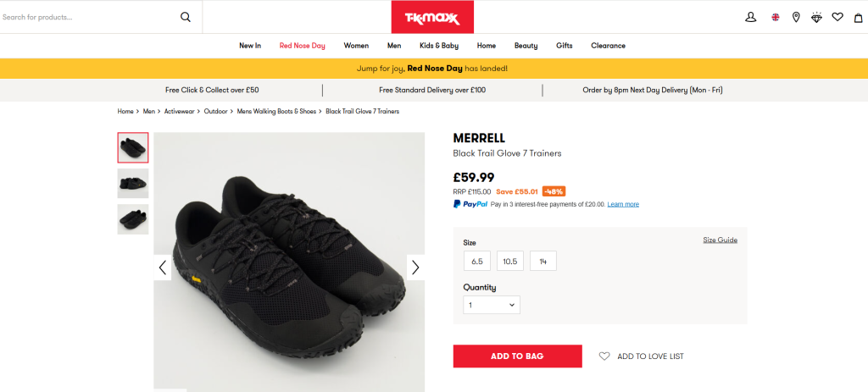Screen dimensions: 868x392
Task: Open the shopping bag icon
Action: click(x=858, y=17)
